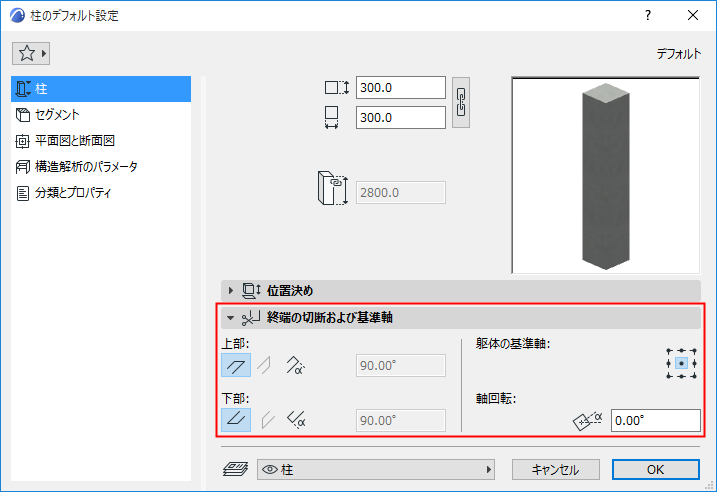Screen dimensions: 717x492
Task: Open the 柱 layer dropdown
Action: tap(376, 470)
